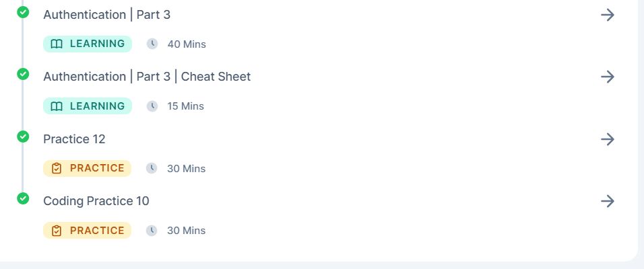Image resolution: width=644 pixels, height=269 pixels.
Task: Click PRACTICE badge under Practice 12
Action: [x=87, y=168]
